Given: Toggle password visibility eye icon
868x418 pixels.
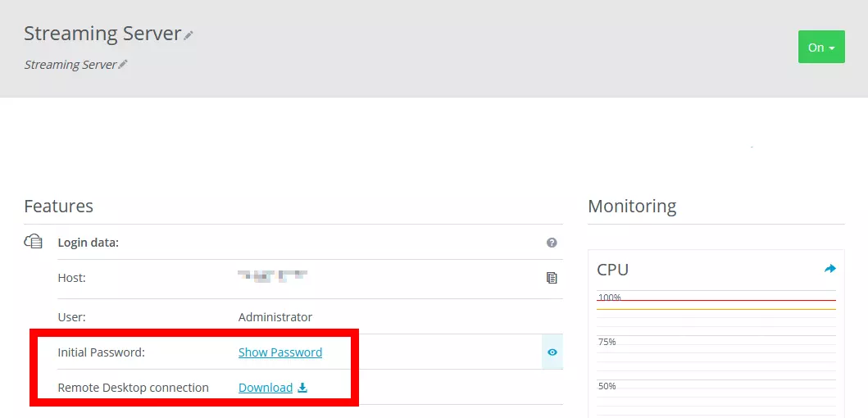Looking at the screenshot, I should pyautogui.click(x=552, y=352).
